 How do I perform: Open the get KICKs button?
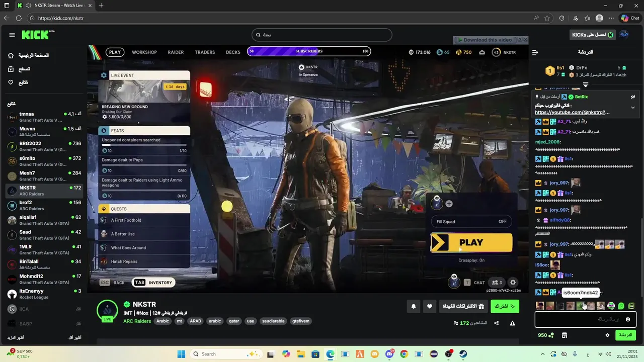pos(592,35)
